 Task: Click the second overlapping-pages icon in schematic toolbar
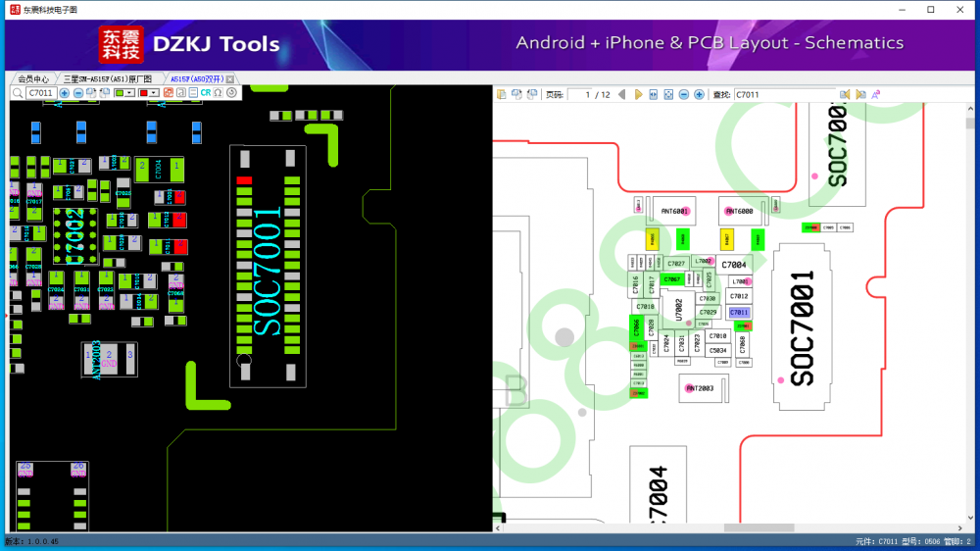tap(516, 94)
